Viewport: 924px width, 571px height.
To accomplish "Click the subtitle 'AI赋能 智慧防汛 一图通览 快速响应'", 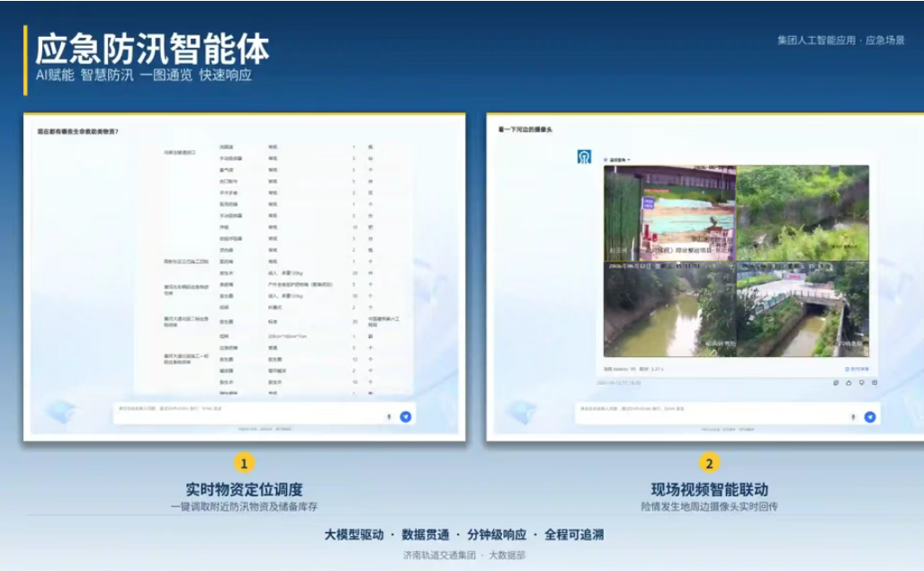I will [144, 75].
